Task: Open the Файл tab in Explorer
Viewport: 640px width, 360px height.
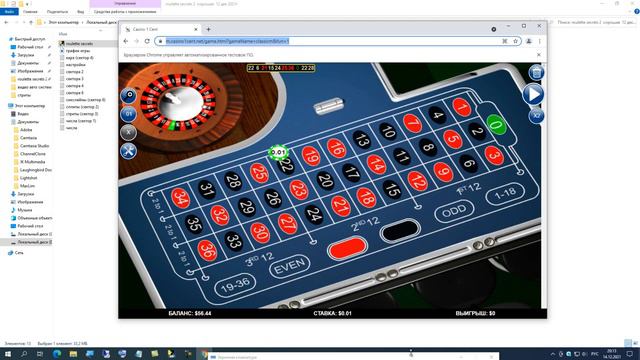Action: pyautogui.click(x=9, y=12)
